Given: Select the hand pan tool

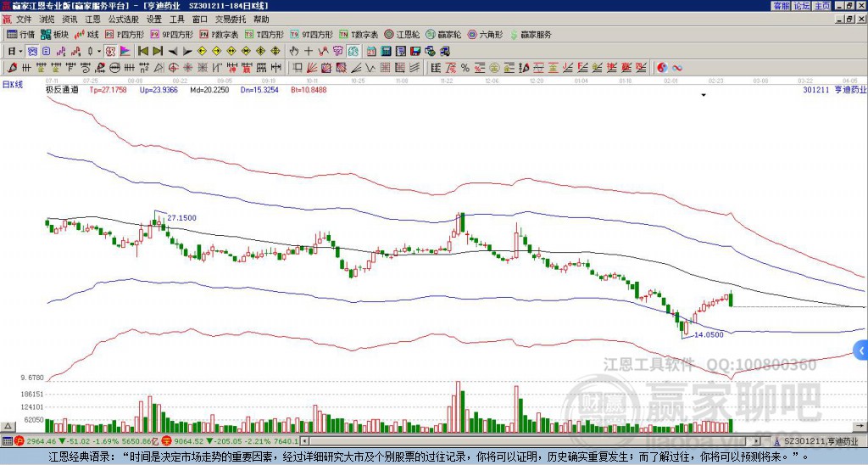Looking at the screenshot, I should (294, 52).
